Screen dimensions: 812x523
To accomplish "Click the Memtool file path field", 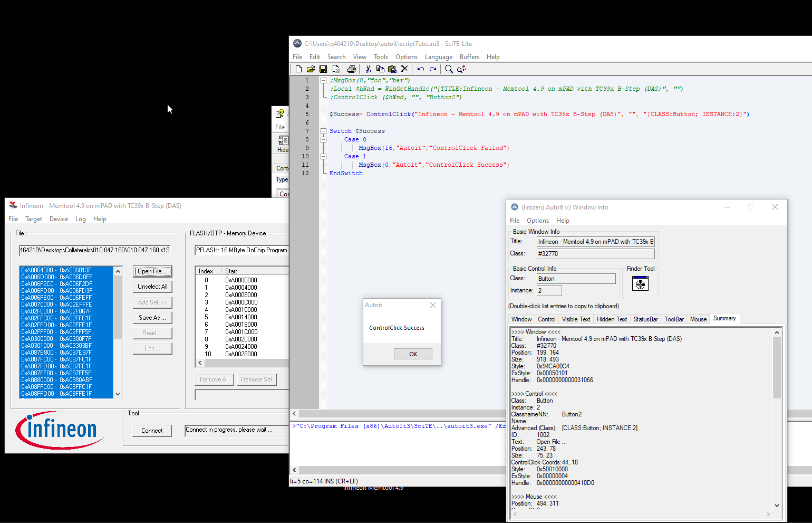I will pyautogui.click(x=95, y=250).
